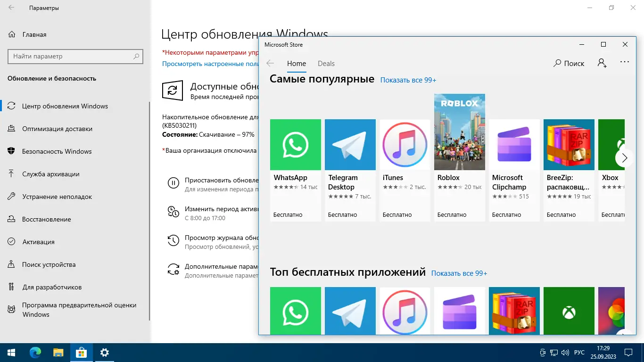
Task: Show all apps in Самые популярные
Action: [x=408, y=80]
